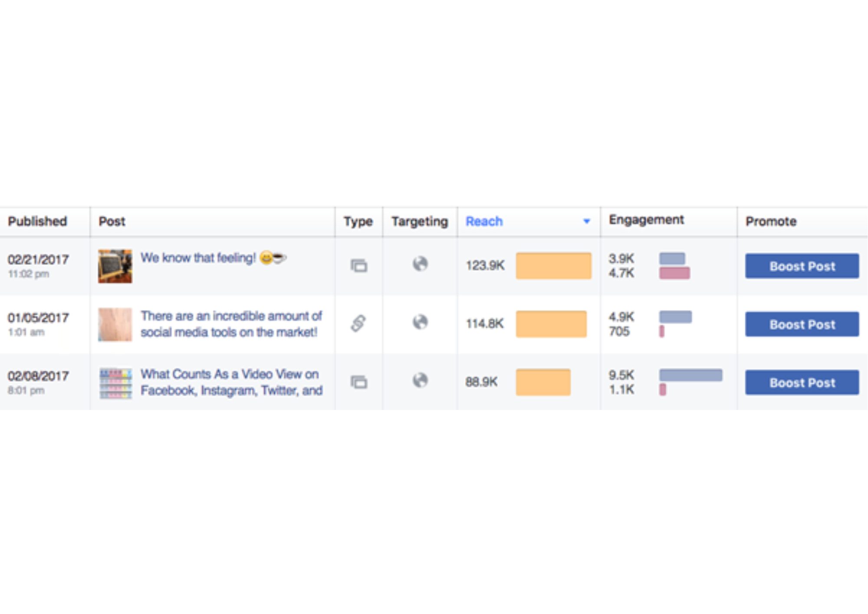Viewport: 868px width, 614px height.
Task: Boost the 'What Counts As a Video View' post
Action: coord(802,383)
